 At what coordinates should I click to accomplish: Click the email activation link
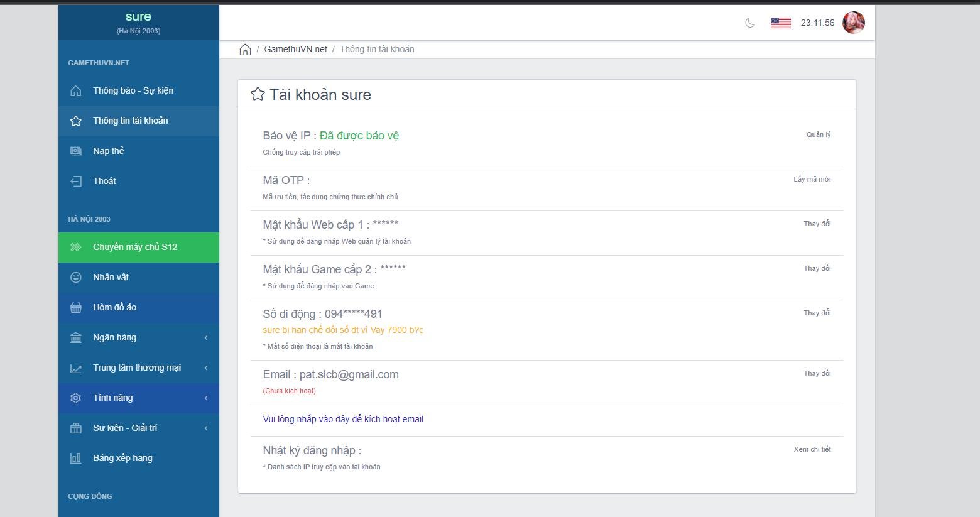343,419
